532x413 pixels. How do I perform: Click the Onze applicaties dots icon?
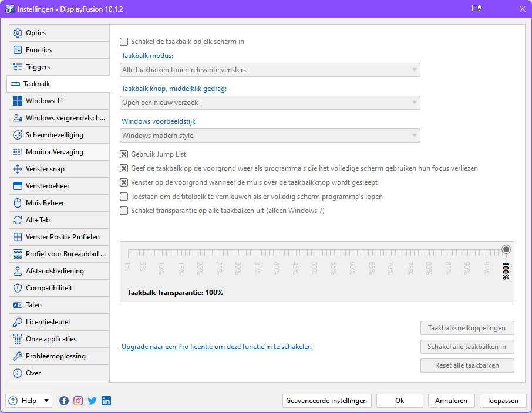click(x=17, y=339)
